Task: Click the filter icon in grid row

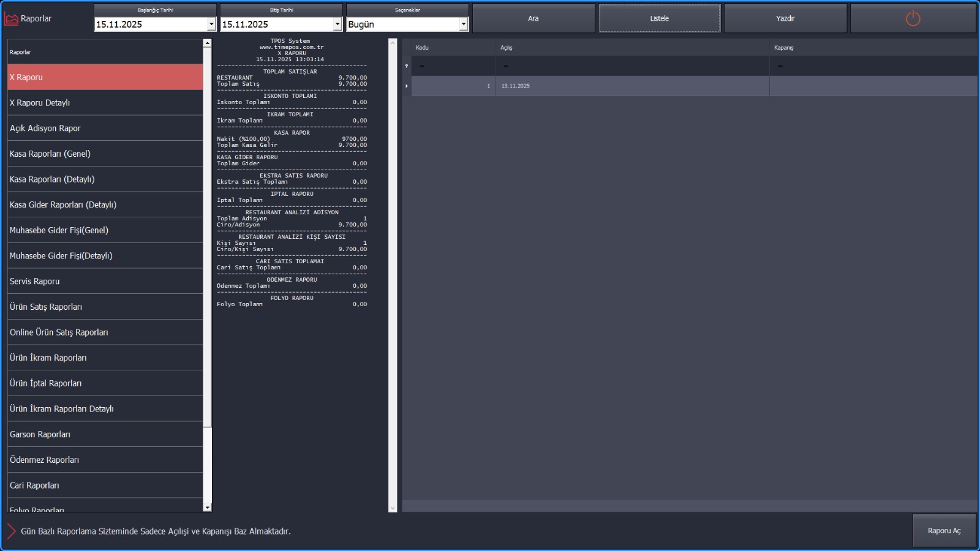Action: [x=407, y=66]
